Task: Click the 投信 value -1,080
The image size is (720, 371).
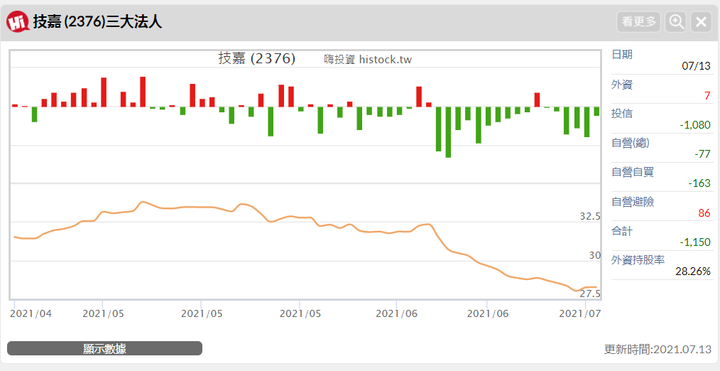Action: point(695,125)
